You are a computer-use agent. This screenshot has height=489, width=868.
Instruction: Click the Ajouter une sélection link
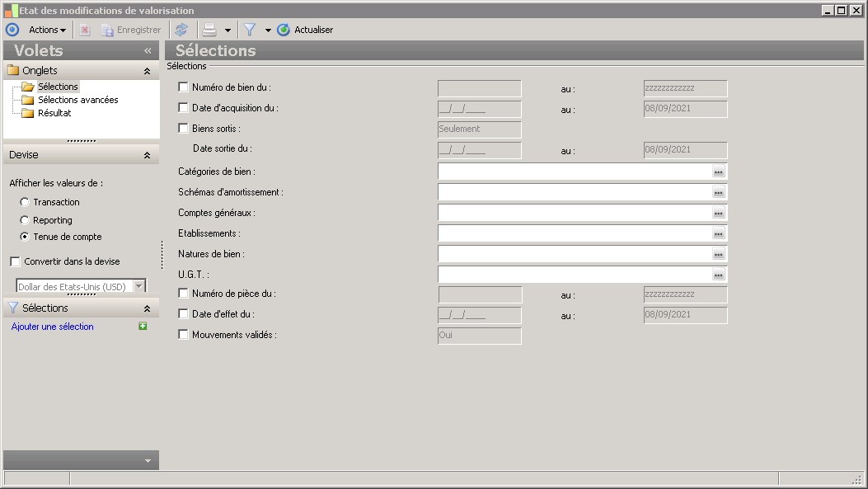pos(53,327)
